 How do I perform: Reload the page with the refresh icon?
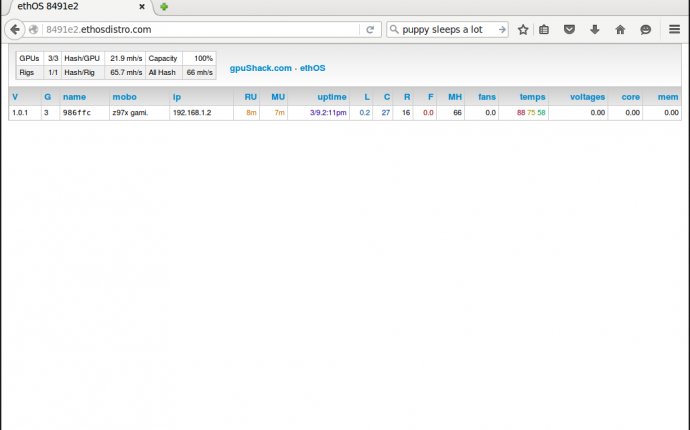[370, 29]
